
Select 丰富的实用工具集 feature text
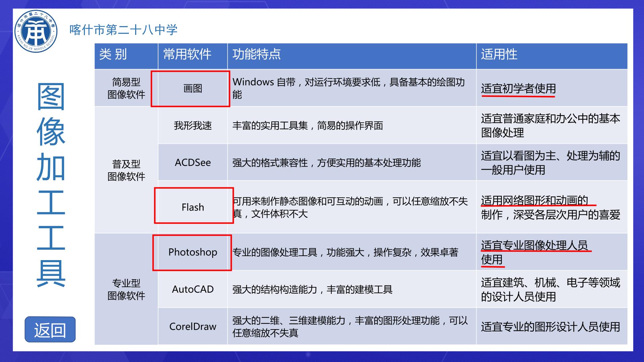click(308, 126)
